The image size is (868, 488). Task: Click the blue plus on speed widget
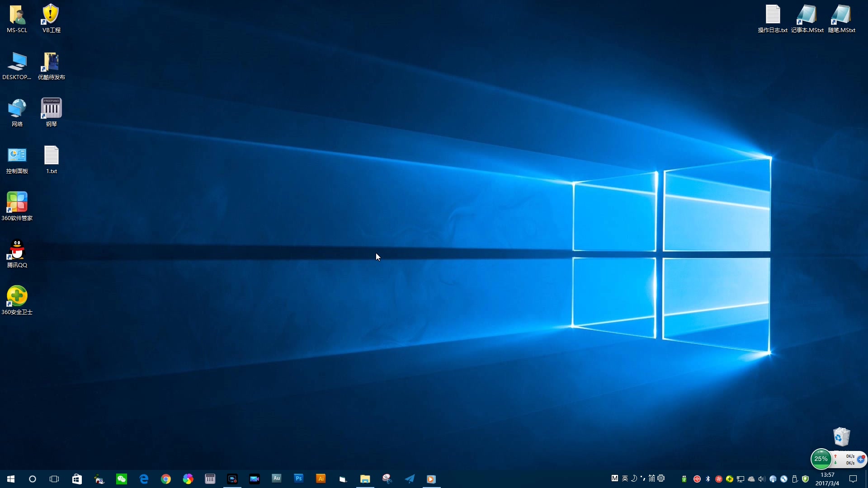click(861, 459)
